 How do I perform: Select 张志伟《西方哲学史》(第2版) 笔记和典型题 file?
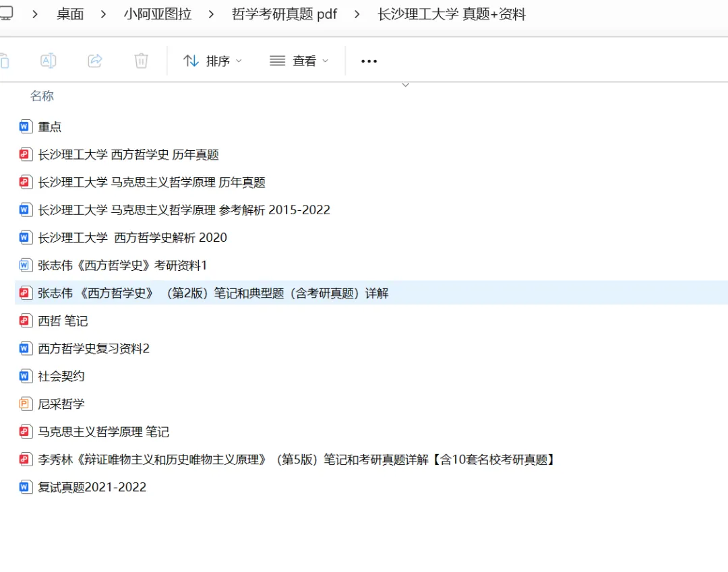tap(213, 292)
